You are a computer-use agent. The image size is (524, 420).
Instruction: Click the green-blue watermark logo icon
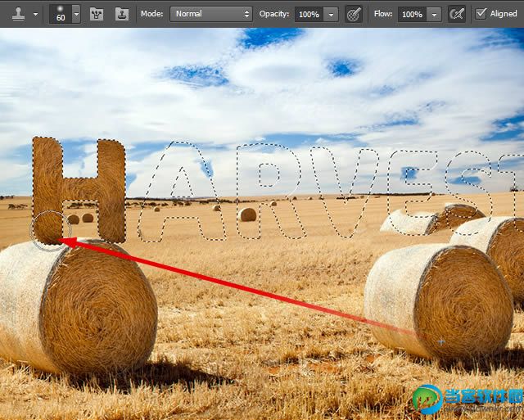427,399
